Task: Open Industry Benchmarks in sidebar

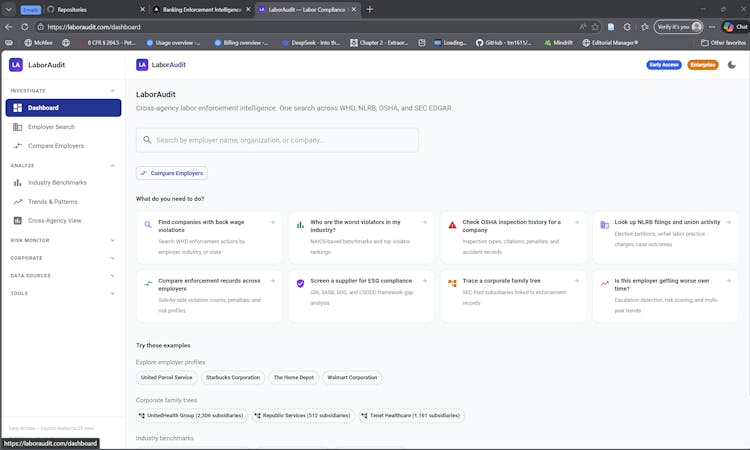Action: click(57, 183)
